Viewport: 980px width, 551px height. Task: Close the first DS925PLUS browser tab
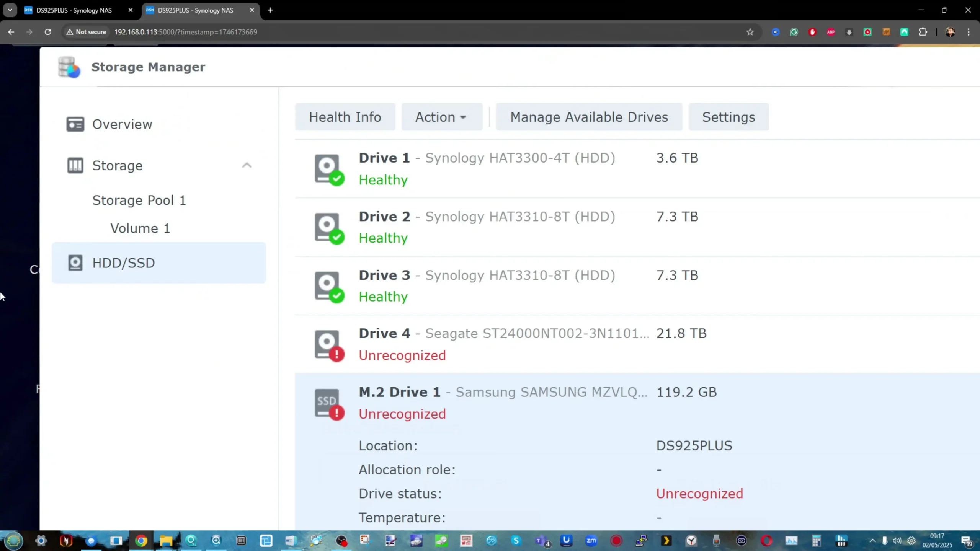coord(130,10)
